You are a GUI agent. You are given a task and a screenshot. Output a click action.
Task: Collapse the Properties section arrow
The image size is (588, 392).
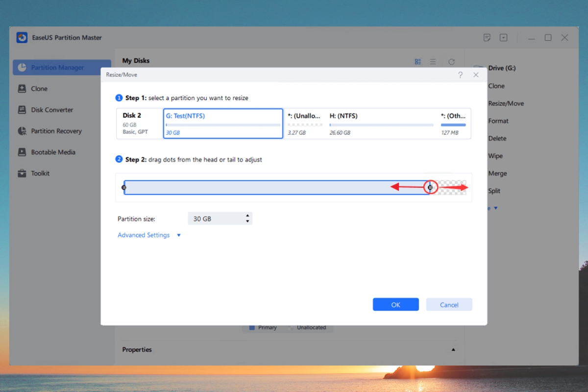(x=453, y=350)
